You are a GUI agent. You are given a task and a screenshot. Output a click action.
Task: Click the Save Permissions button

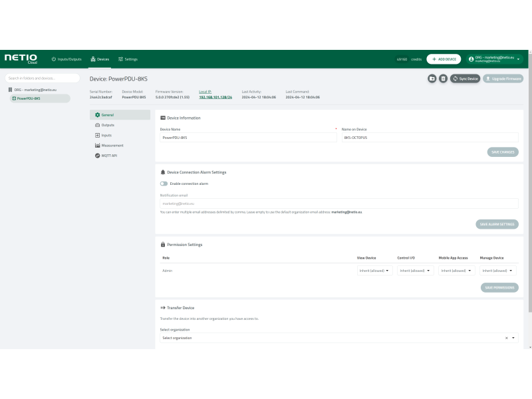(499, 287)
